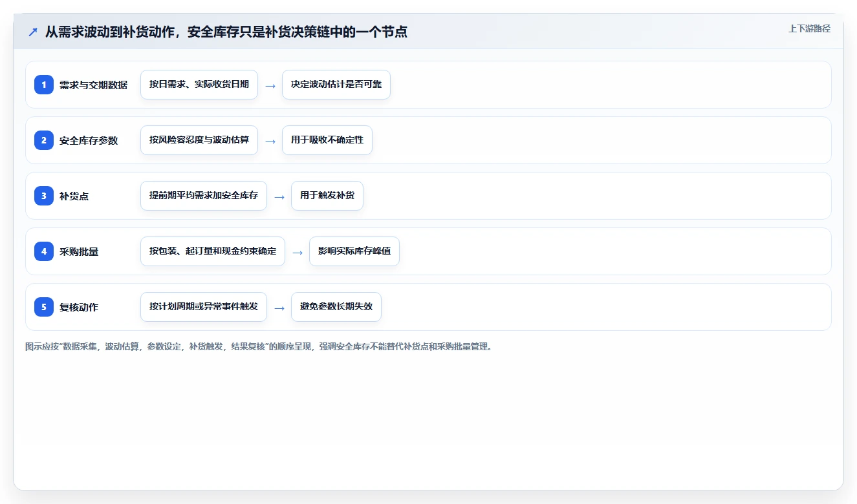857x504 pixels.
Task: Select the 安全库存参数 label
Action: (89, 140)
